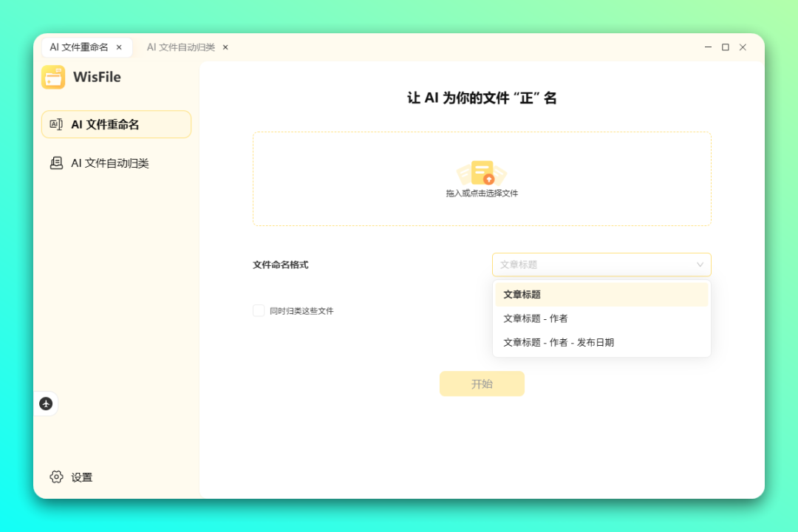Pick 文章标题 - 作者 - 发布日期 option
798x532 pixels.
558,342
